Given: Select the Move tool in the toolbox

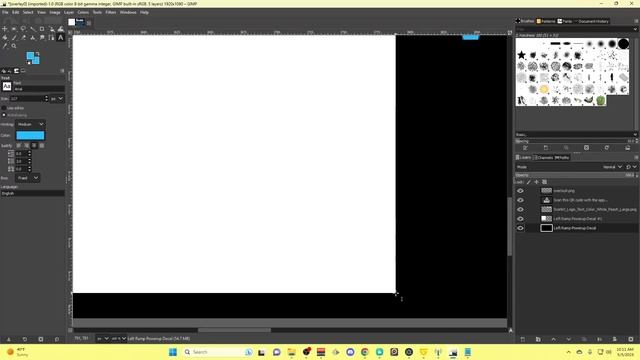Looking at the screenshot, I should pyautogui.click(x=4, y=29).
